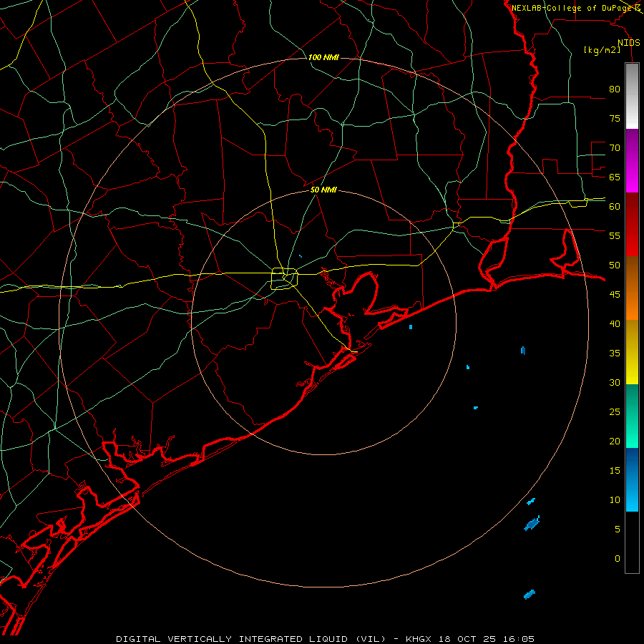Click the 65 value on the legend

pyautogui.click(x=615, y=177)
